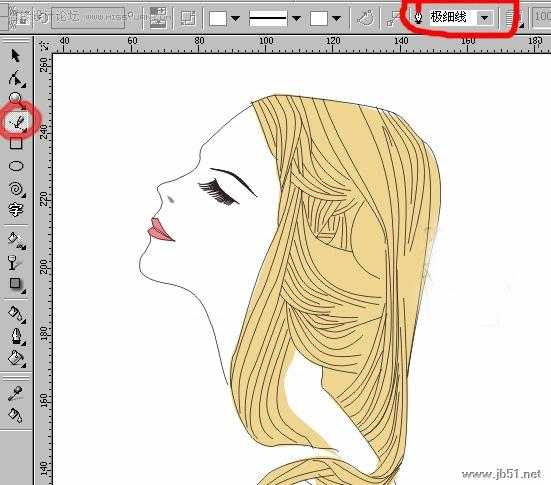Open the line style dropdown arrow
551x485 pixels.
pos(297,18)
